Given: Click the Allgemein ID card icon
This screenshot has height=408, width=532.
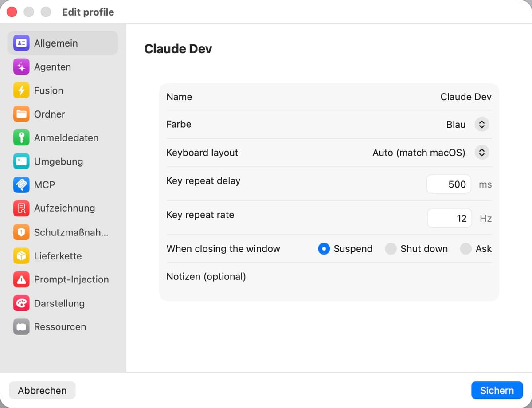Looking at the screenshot, I should [x=21, y=43].
